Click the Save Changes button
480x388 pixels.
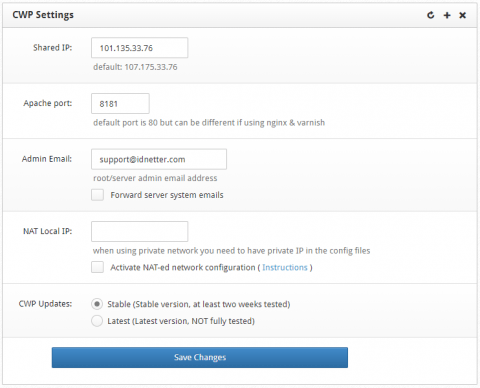(x=200, y=357)
